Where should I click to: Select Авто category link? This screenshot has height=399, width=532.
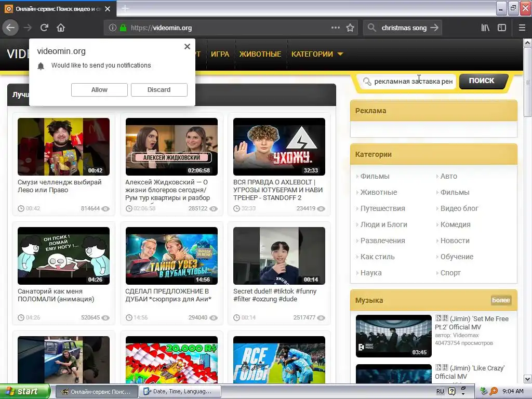[x=448, y=176]
